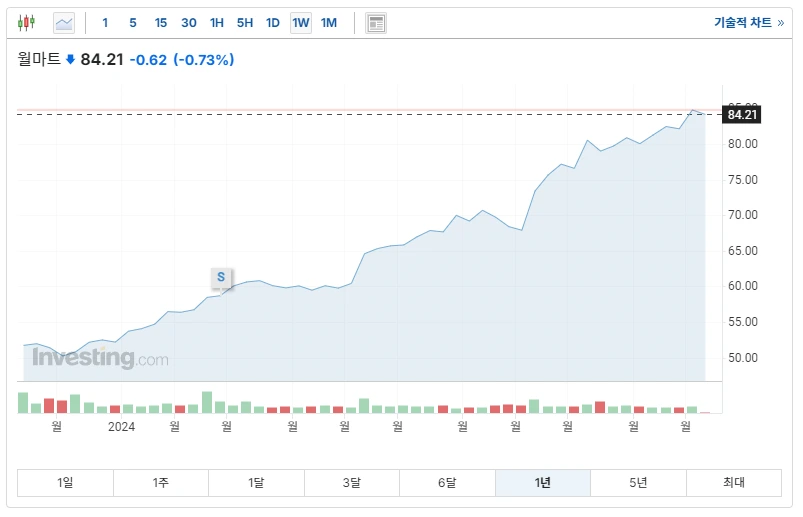Image resolution: width=803 pixels, height=517 pixels.
Task: Set interval to 15 minutes
Action: 161,23
